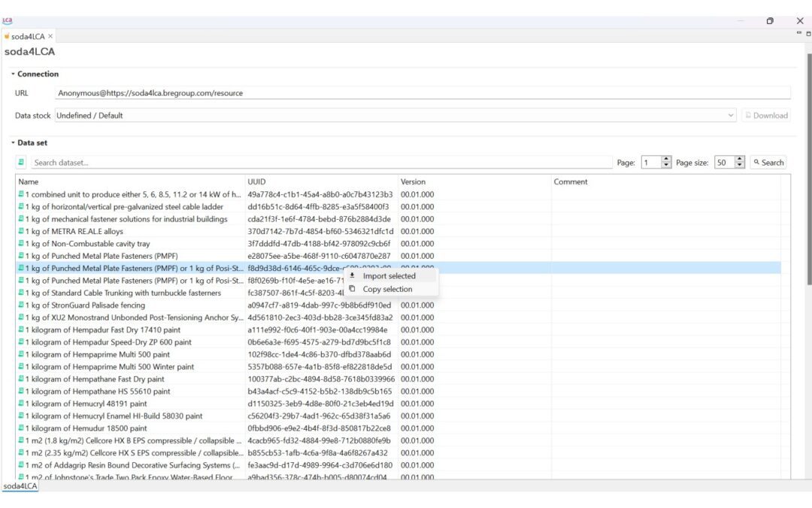Viewport: 812px width, 508px height.
Task: Click icon of Hemucryl 48191 paint row
Action: click(x=21, y=403)
